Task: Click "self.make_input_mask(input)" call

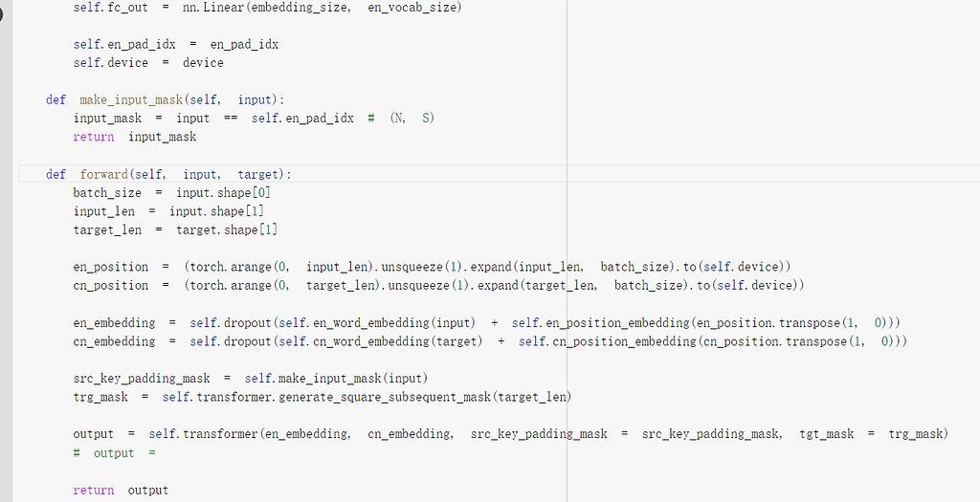Action: pos(336,379)
